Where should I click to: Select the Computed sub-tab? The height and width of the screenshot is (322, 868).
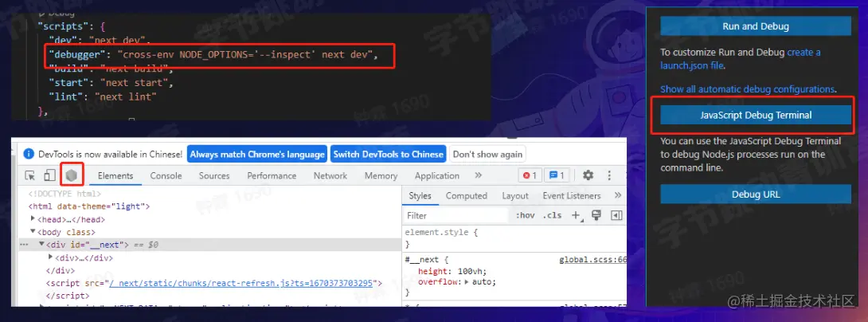[467, 195]
